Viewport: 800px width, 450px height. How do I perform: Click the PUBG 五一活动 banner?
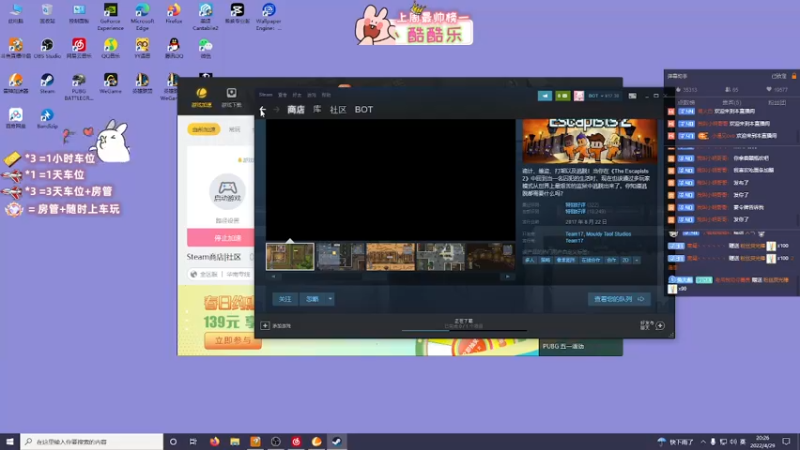(x=581, y=347)
